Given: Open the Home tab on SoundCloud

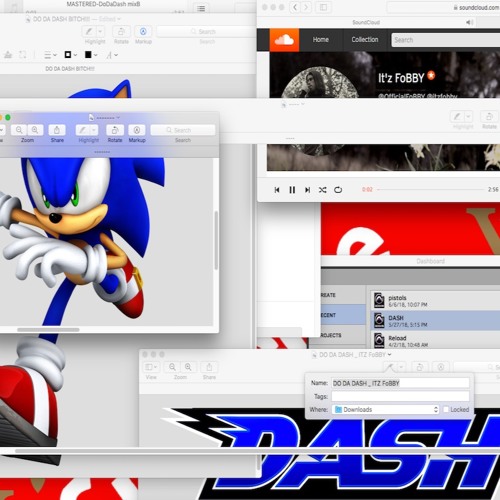Looking at the screenshot, I should point(321,40).
